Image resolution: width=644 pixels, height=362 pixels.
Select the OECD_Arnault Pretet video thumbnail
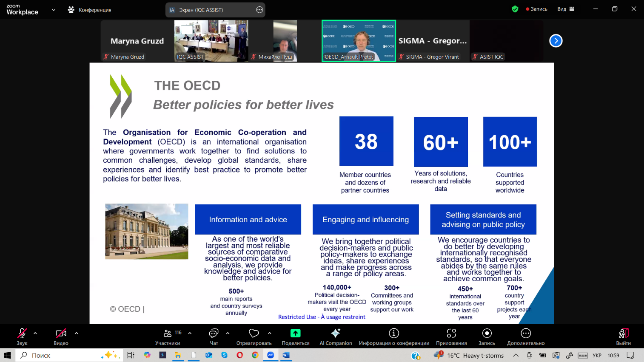click(x=359, y=41)
